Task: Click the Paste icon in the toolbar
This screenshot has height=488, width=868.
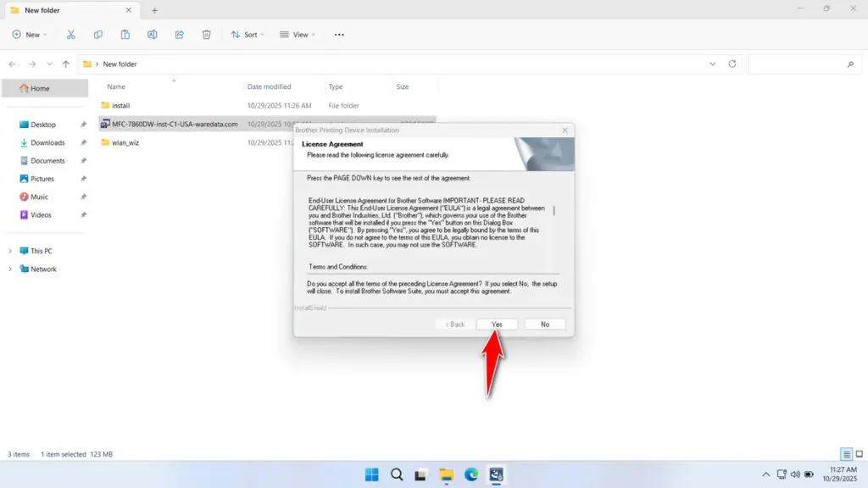Action: pyautogui.click(x=125, y=34)
